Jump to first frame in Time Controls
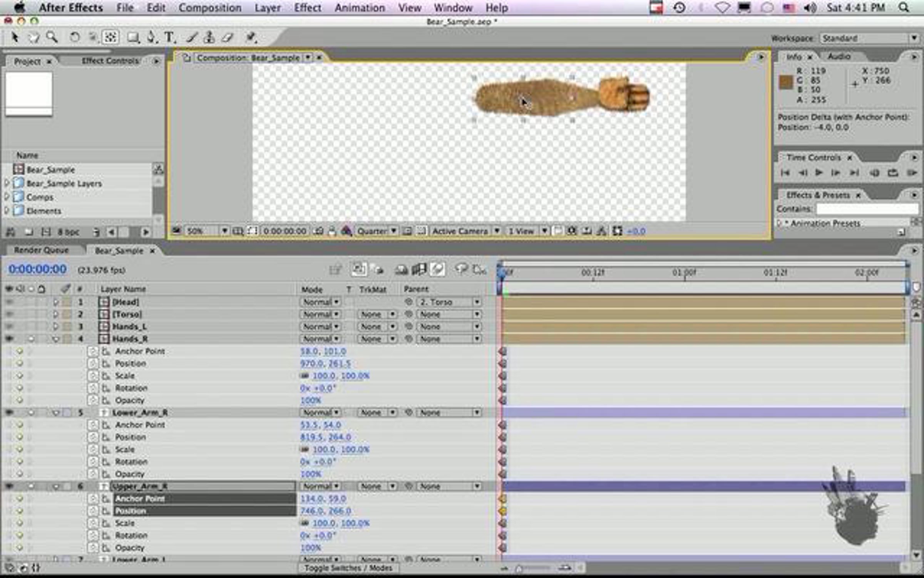Viewport: 924px width, 578px height. [x=785, y=173]
